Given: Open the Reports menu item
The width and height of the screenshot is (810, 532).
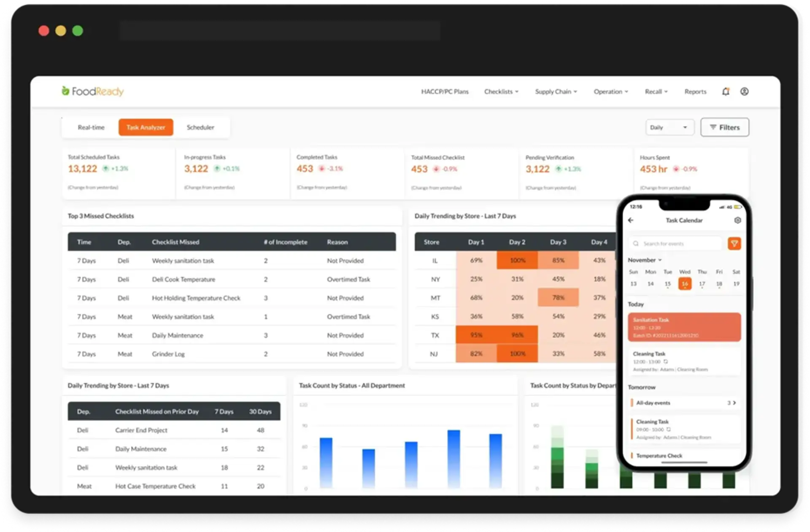Looking at the screenshot, I should click(695, 91).
